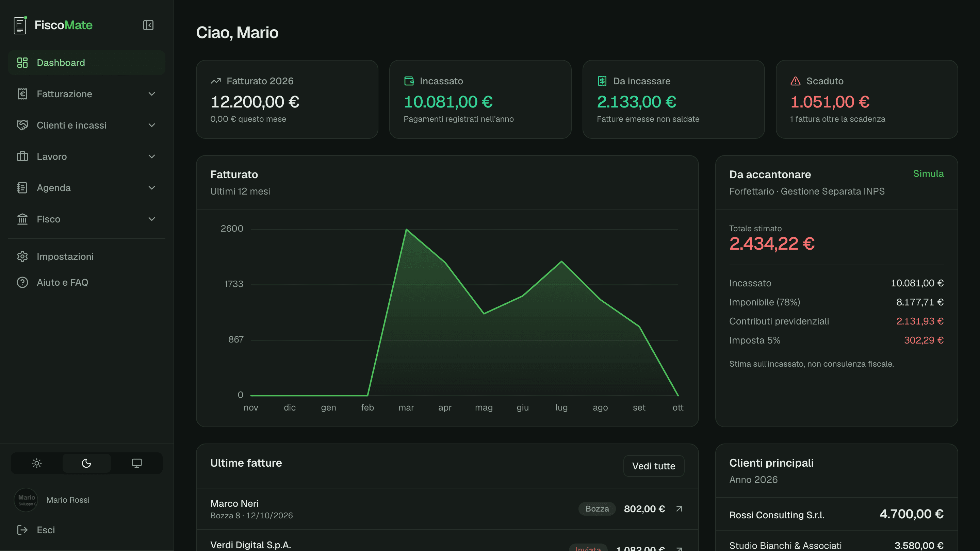This screenshot has width=980, height=551.
Task: Click the mar peak on Fatturato chart
Action: click(406, 229)
